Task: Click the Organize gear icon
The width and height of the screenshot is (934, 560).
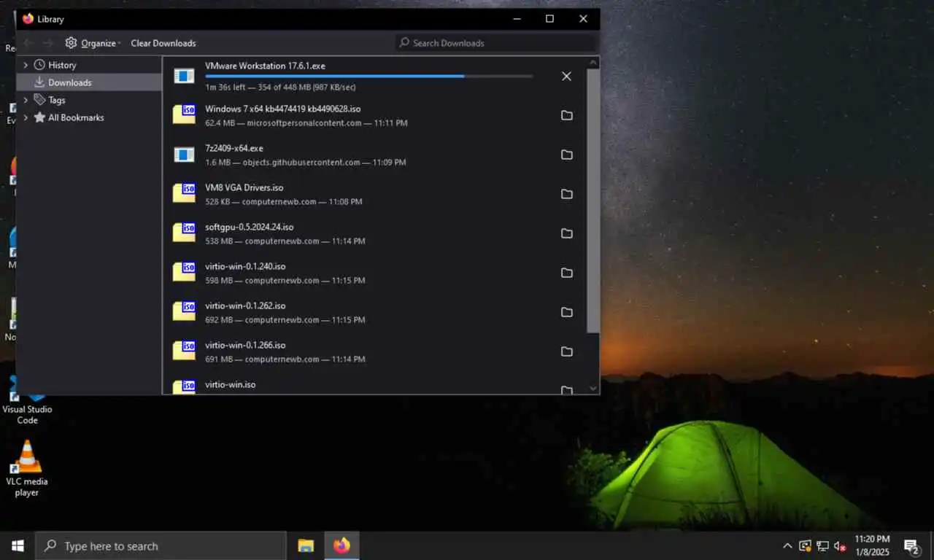Action: [71, 43]
